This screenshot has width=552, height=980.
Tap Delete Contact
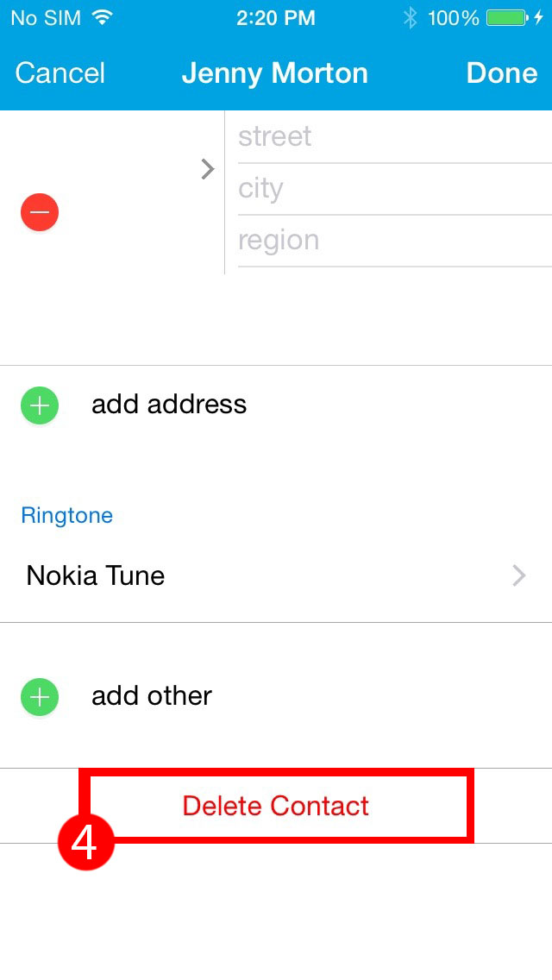click(x=276, y=806)
